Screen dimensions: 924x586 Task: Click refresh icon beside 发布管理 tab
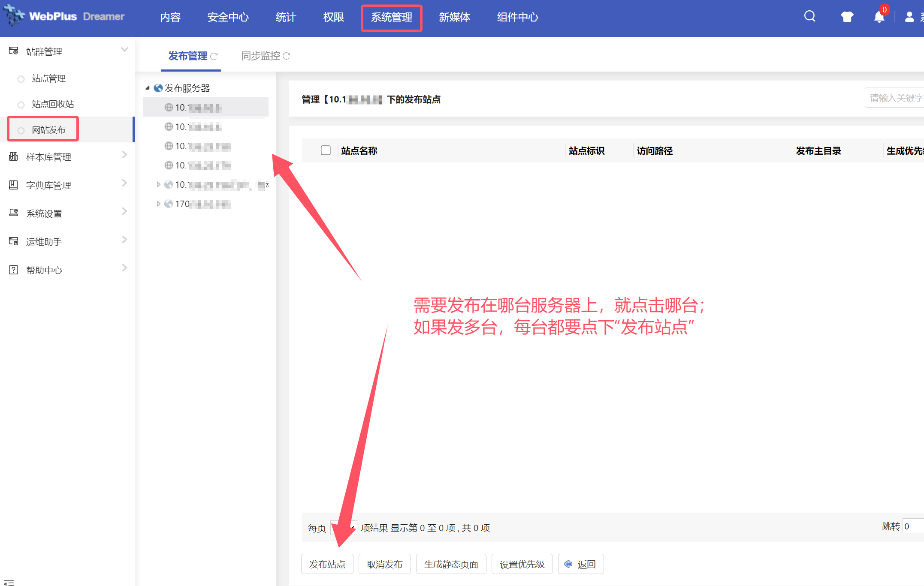[x=214, y=56]
